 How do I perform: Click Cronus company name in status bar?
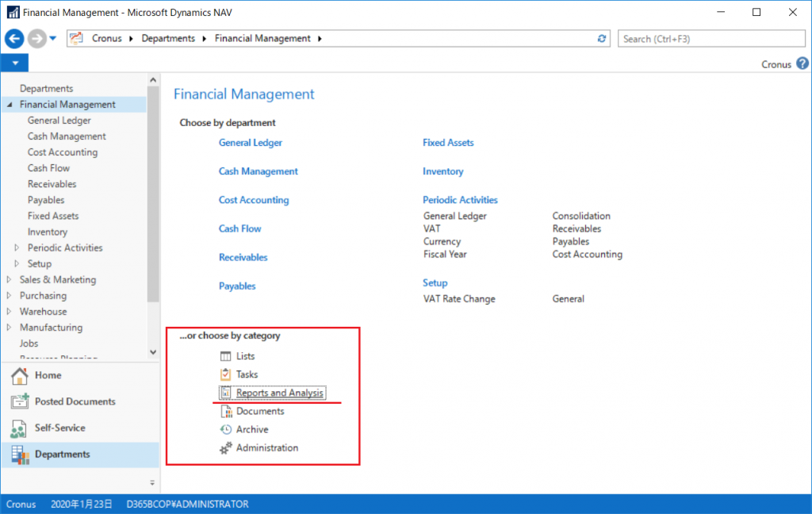(21, 504)
